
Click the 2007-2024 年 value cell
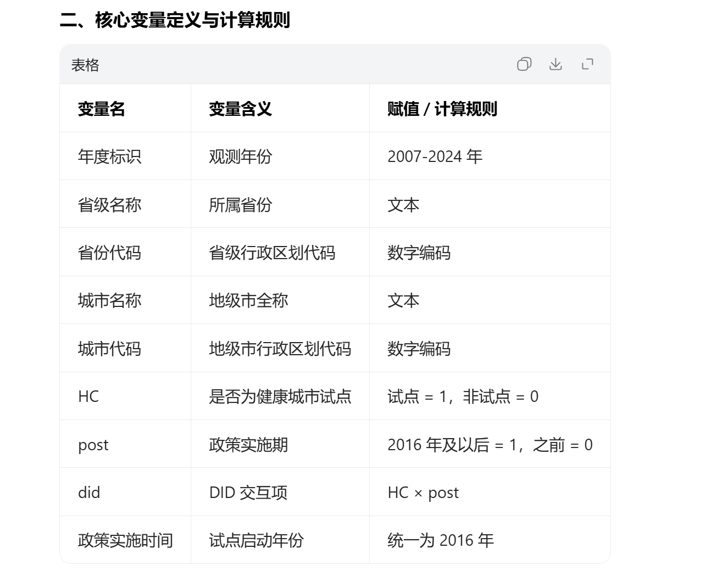coord(435,156)
